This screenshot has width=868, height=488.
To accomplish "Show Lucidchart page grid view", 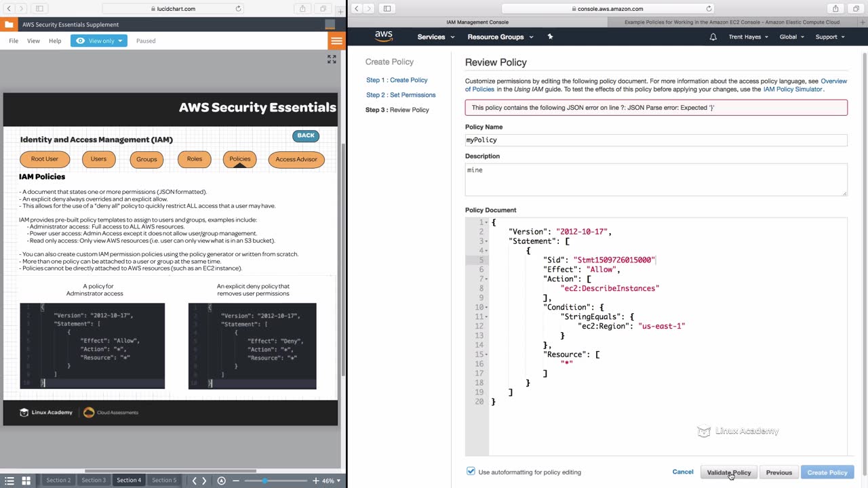I will (x=26, y=481).
